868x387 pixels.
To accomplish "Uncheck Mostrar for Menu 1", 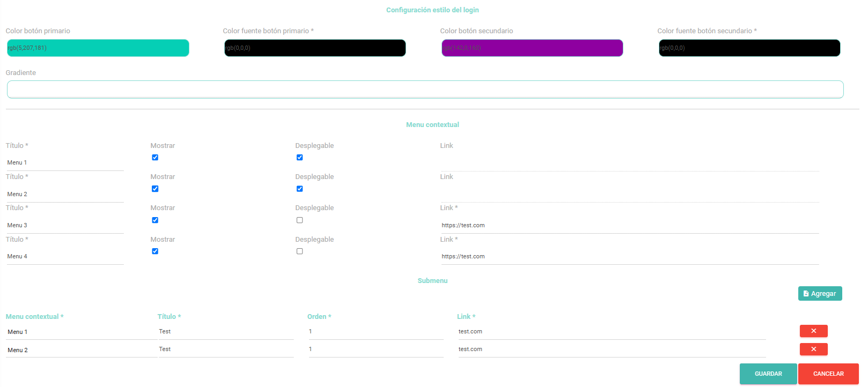I will point(155,158).
